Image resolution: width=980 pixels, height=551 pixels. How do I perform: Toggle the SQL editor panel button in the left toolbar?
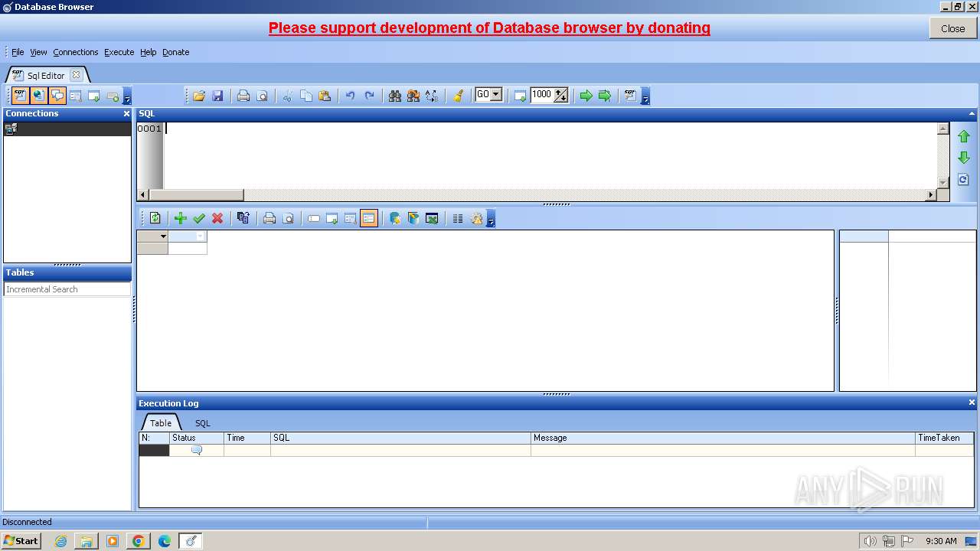20,96
